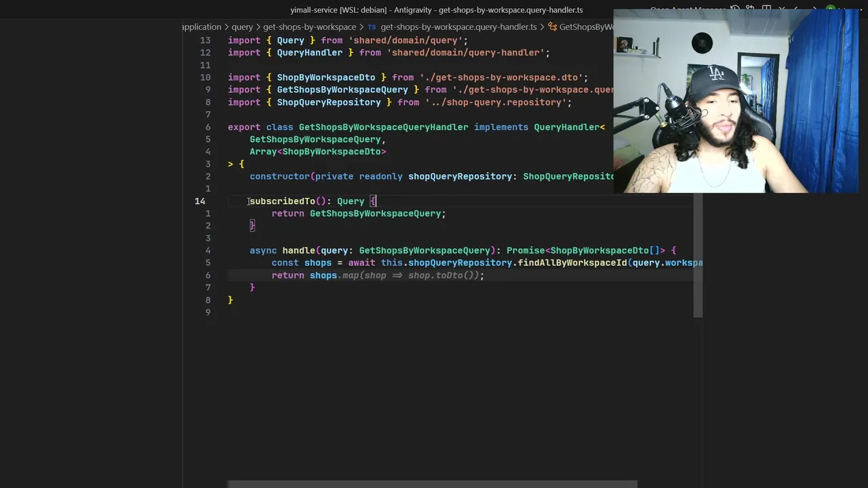Image resolution: width=868 pixels, height=488 pixels.
Task: Click 'GetShopsByWorkspaceQueryHandler' class name
Action: [x=383, y=127]
